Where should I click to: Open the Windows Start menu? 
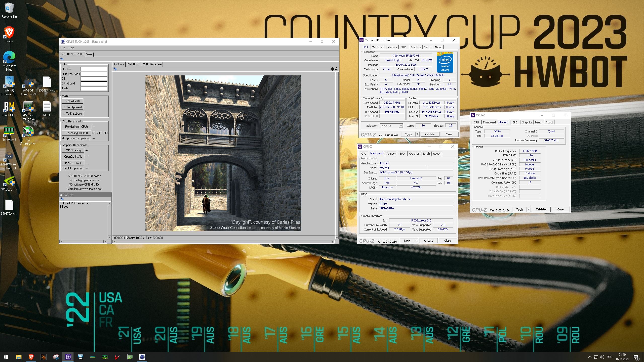click(x=6, y=357)
